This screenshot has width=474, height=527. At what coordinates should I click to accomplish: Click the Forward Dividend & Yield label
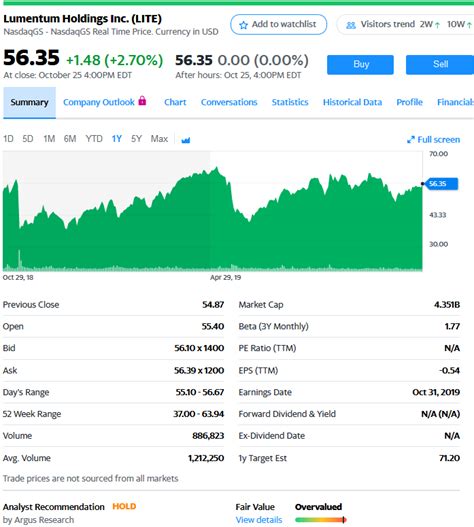(287, 414)
